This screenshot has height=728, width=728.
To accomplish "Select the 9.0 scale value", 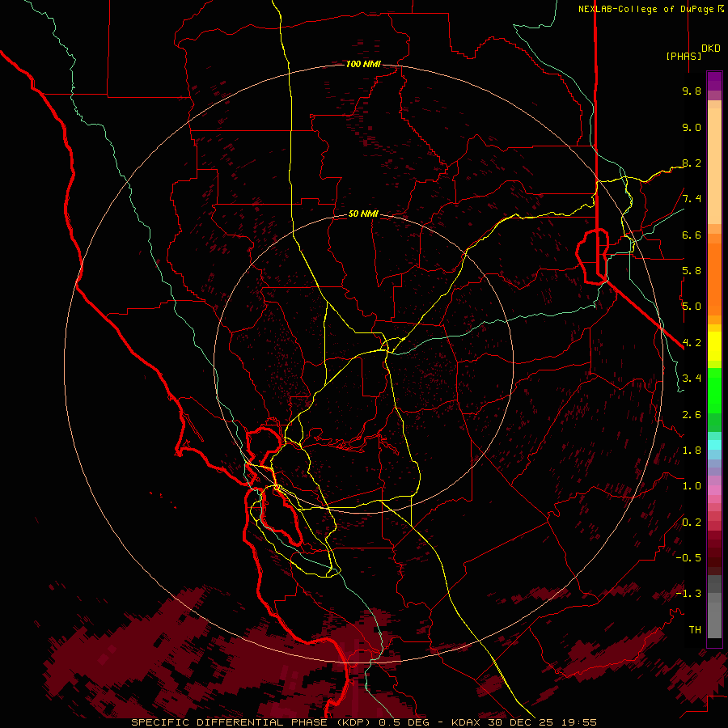I will (x=692, y=127).
